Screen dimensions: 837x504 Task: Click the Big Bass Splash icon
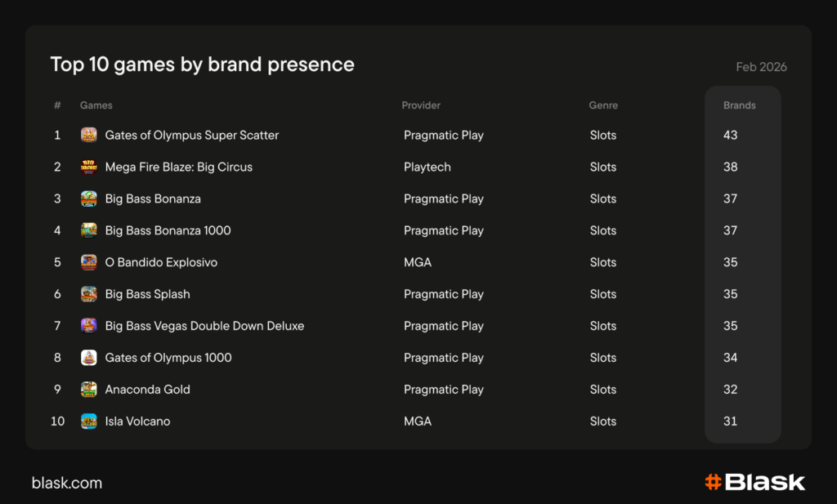(x=89, y=294)
